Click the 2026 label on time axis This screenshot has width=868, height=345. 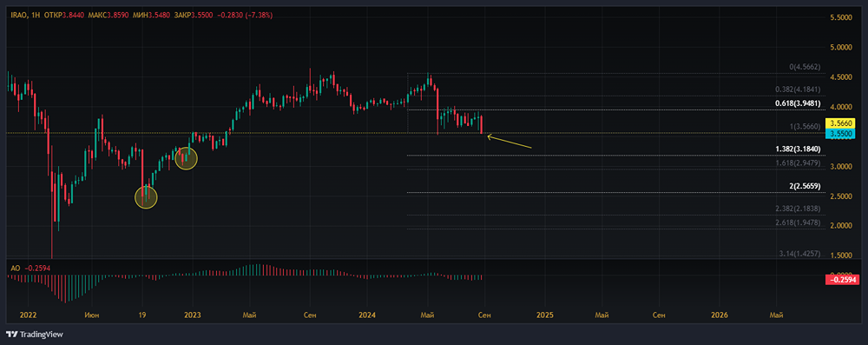(x=719, y=315)
